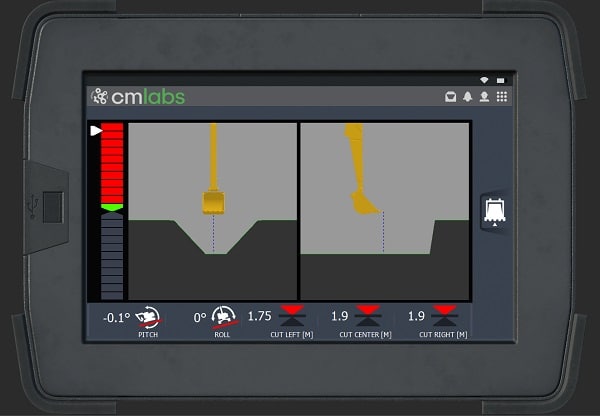Click the USB port on tablet frame
The width and height of the screenshot is (600, 416).
(x=53, y=207)
